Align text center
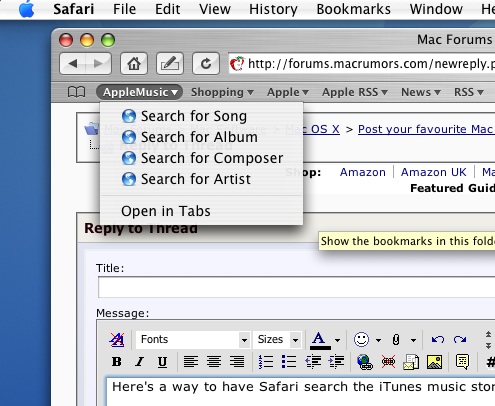The height and width of the screenshot is (406, 495). tap(214, 362)
